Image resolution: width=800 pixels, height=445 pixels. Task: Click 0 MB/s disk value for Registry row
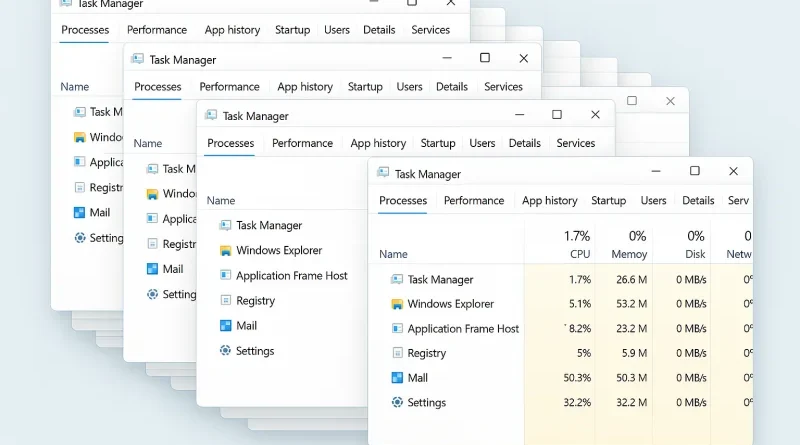point(691,353)
